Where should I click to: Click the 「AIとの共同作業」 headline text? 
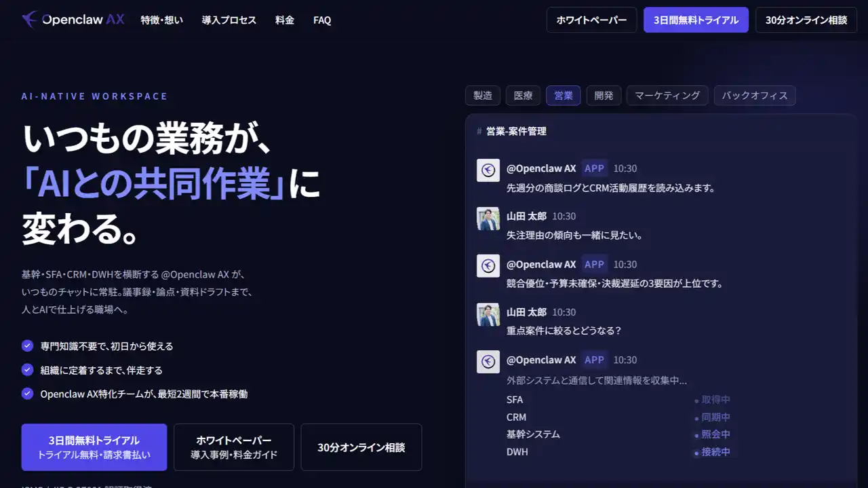point(153,183)
